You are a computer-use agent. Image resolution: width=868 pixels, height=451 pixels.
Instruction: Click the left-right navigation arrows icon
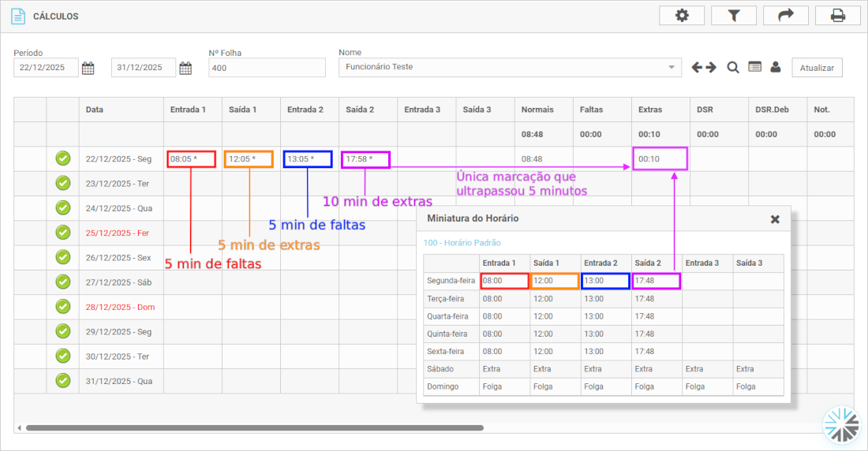[704, 68]
